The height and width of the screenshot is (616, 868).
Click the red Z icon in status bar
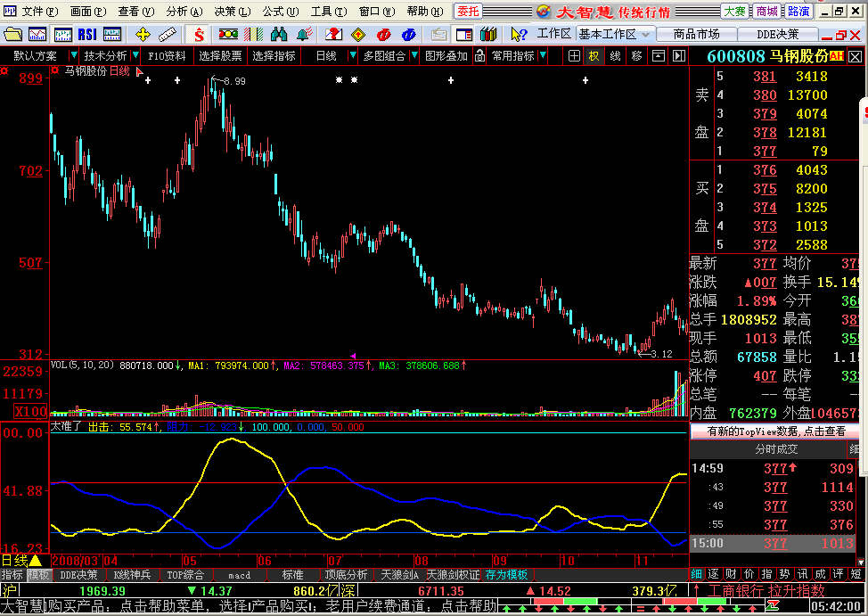click(x=773, y=607)
